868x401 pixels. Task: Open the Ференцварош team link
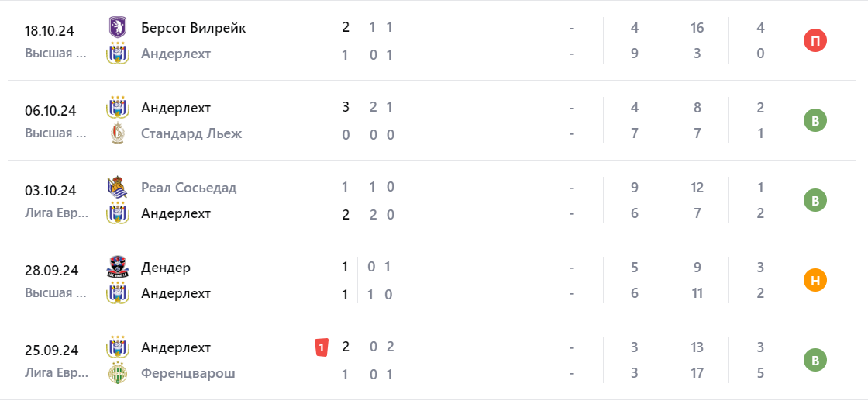[188, 373]
